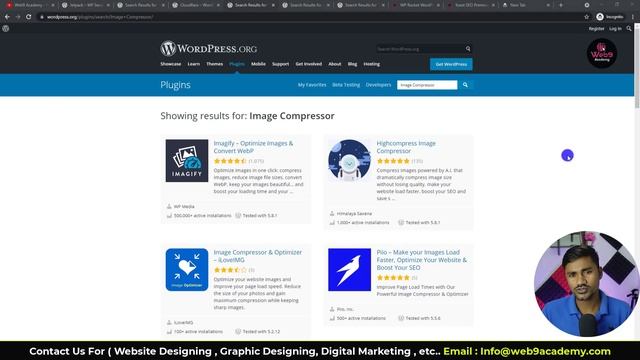
Task: Click Piio plugin star rating
Action: point(393,278)
